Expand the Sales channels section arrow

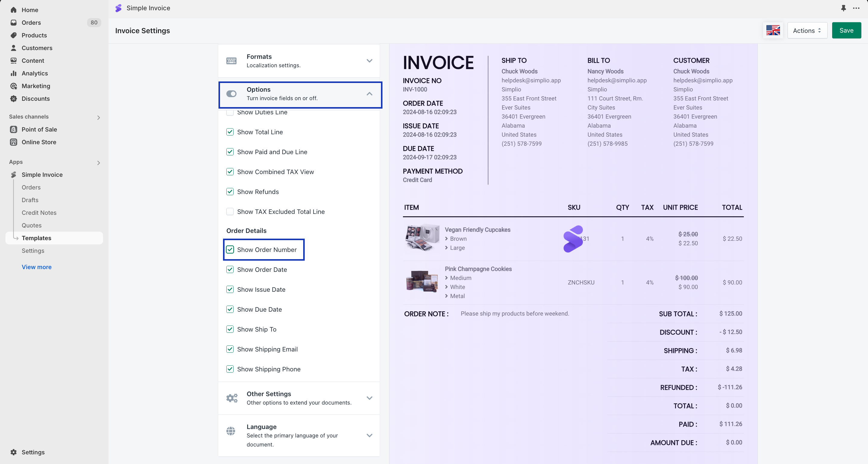pyautogui.click(x=98, y=117)
